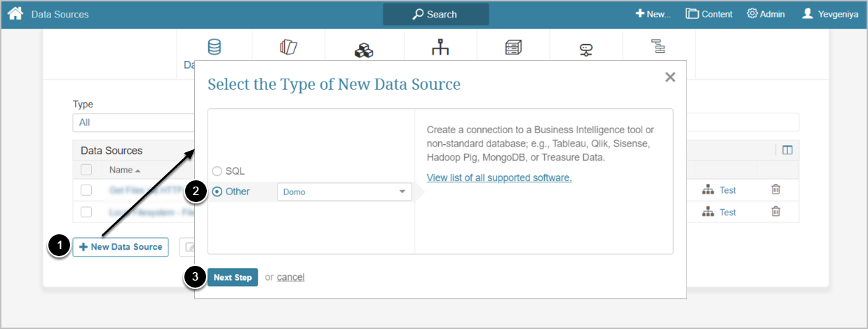868x329 pixels.
Task: Open the Content menu
Action: (709, 14)
